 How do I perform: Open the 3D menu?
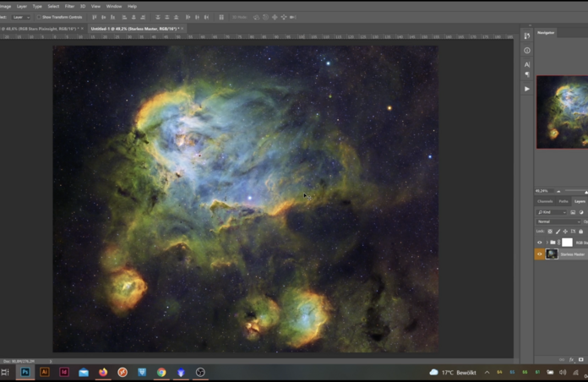[83, 7]
